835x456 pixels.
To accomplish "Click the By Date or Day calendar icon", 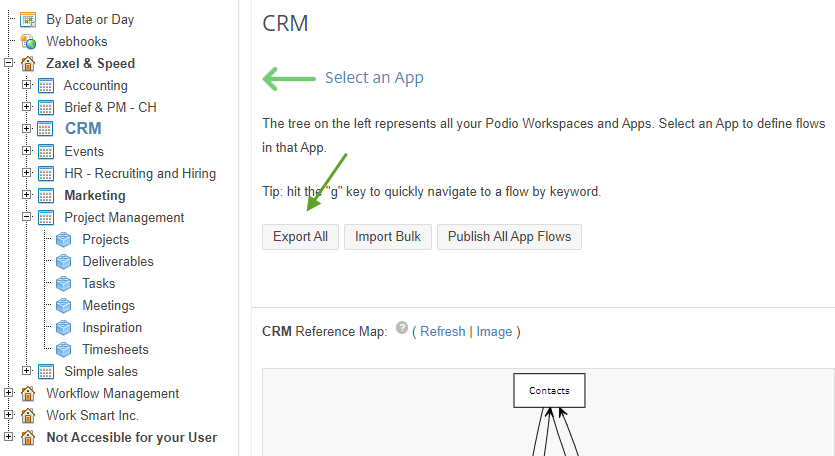I will (x=28, y=20).
